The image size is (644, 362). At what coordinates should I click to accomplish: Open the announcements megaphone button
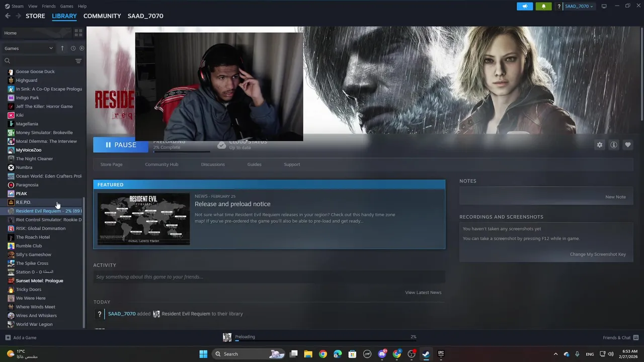(x=525, y=7)
